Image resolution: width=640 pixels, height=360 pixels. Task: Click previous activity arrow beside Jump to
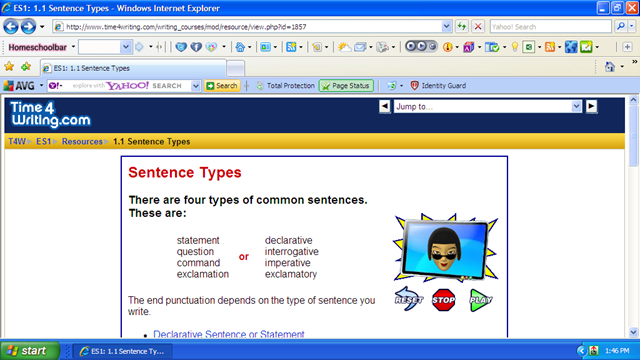[384, 107]
